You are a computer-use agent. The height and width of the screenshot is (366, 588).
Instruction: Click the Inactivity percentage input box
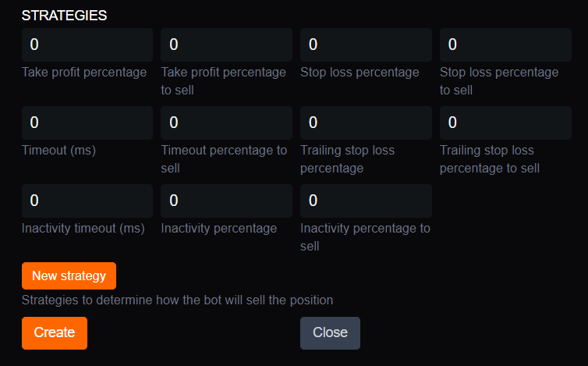coord(226,201)
